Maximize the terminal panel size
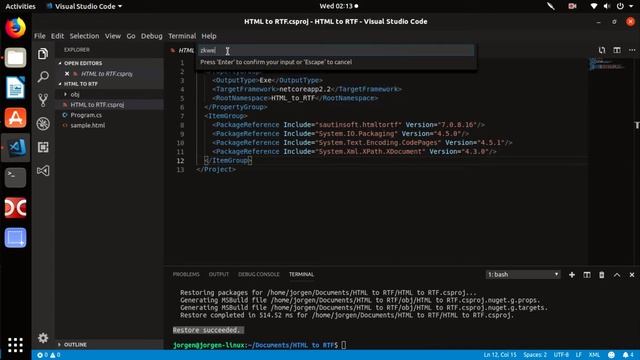 click(617, 275)
